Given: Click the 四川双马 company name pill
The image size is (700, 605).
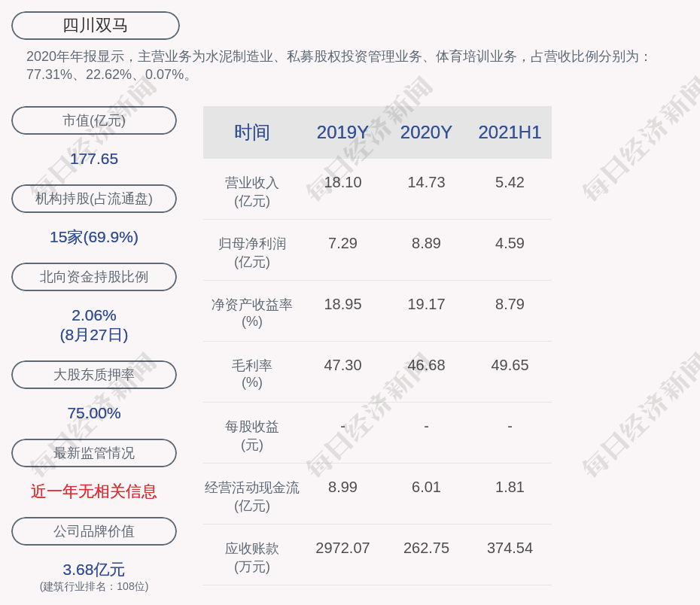Looking at the screenshot, I should 96,26.
